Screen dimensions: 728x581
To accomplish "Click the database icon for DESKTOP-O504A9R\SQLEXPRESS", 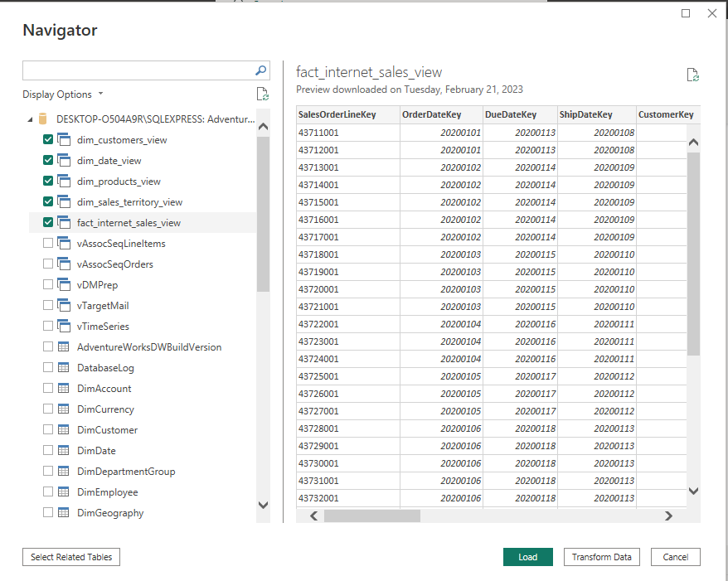I will (x=43, y=119).
